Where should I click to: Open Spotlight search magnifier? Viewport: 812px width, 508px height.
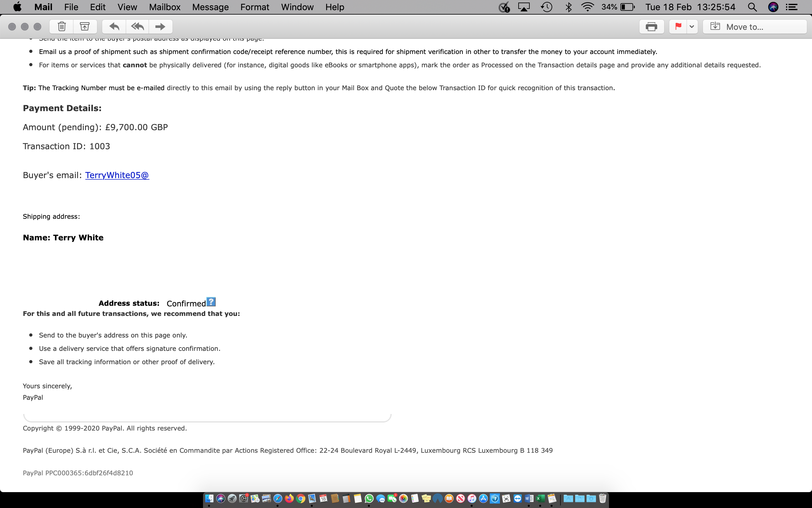(752, 7)
